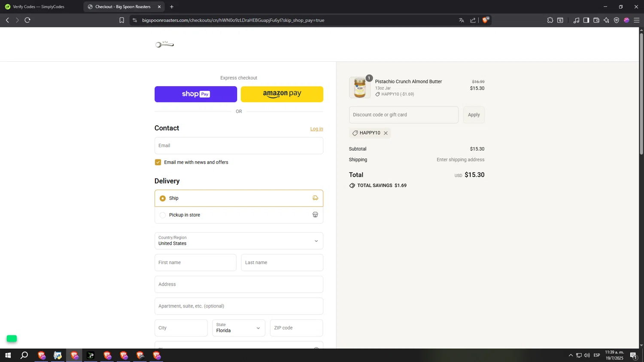The width and height of the screenshot is (644, 362).
Task: Open the Brave VPN shield icon
Action: pos(617,20)
